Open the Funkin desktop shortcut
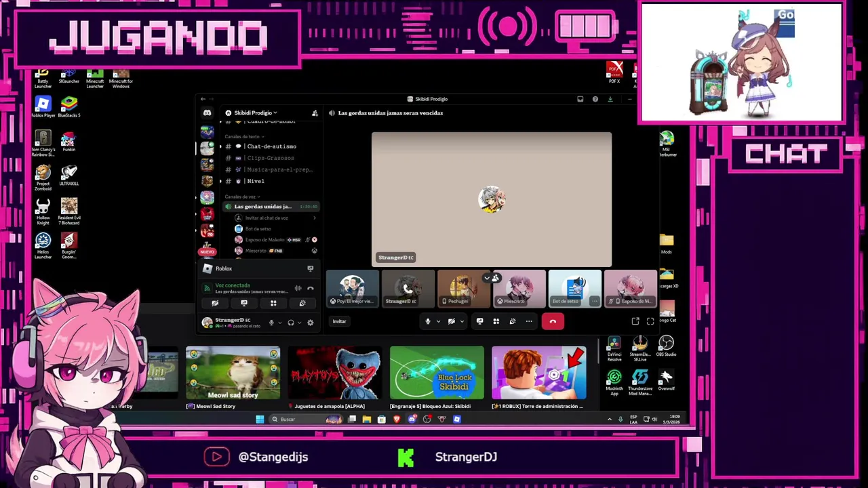 point(68,142)
